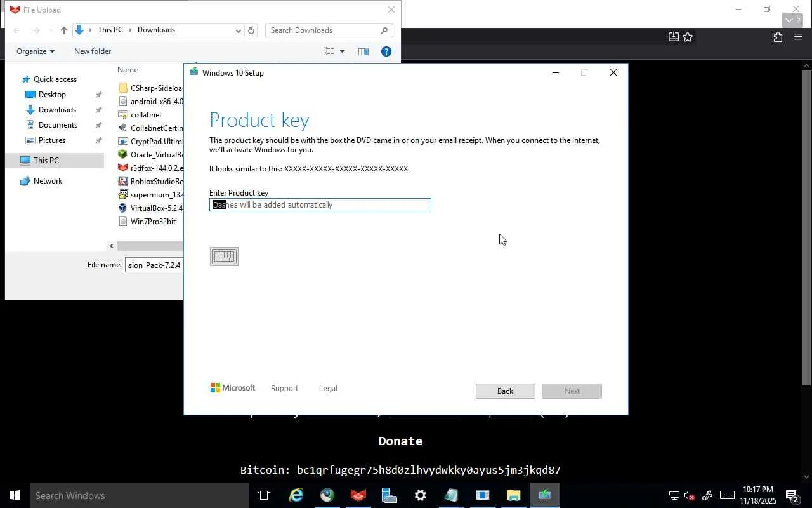This screenshot has width=812, height=508.
Task: Select the CSharp-Sideload folder
Action: coord(151,88)
